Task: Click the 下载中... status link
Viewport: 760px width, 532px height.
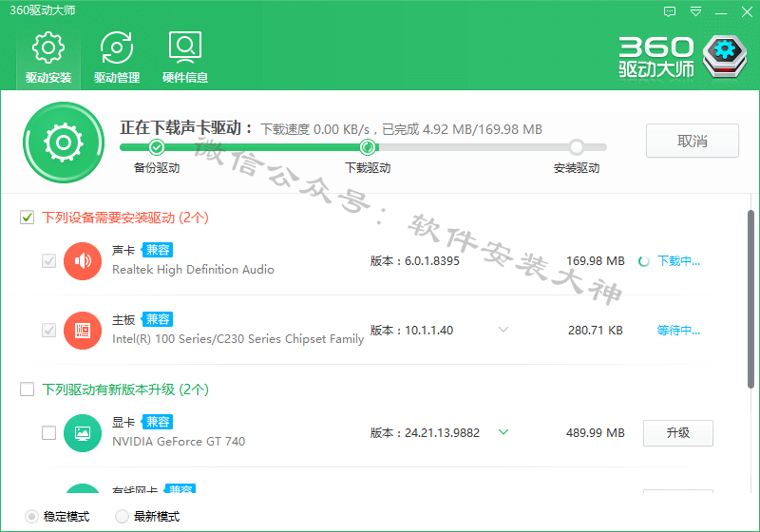Action: pos(678,261)
